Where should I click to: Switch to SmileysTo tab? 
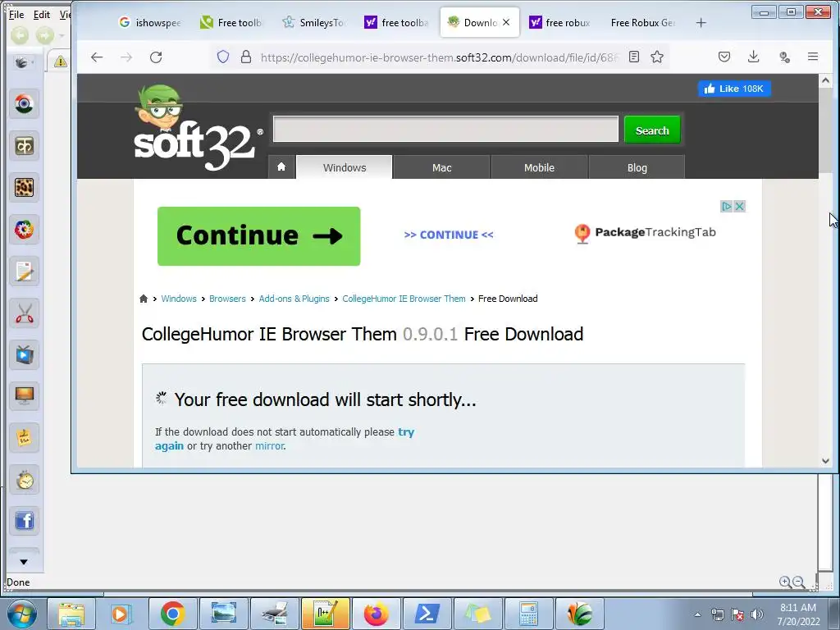coord(314,22)
